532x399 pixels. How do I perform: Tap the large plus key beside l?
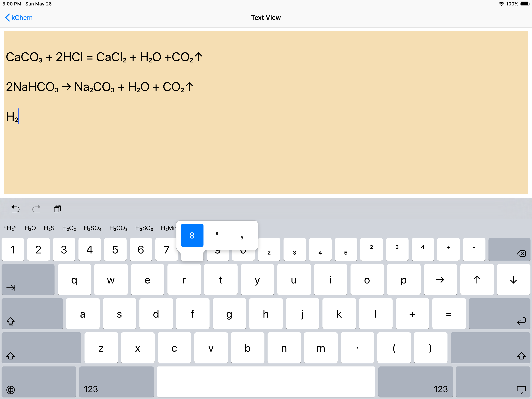tap(412, 314)
